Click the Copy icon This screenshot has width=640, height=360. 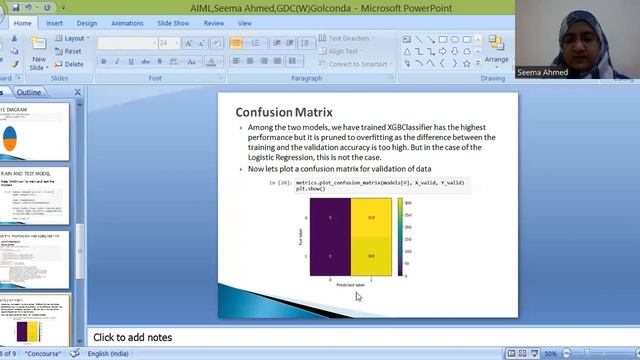pyautogui.click(x=14, y=51)
